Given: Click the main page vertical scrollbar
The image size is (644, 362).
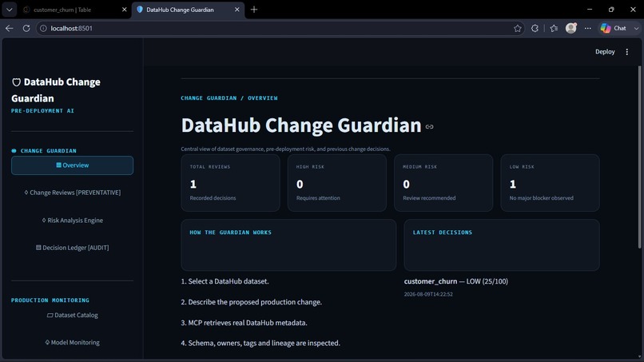Looking at the screenshot, I should coord(639,157).
